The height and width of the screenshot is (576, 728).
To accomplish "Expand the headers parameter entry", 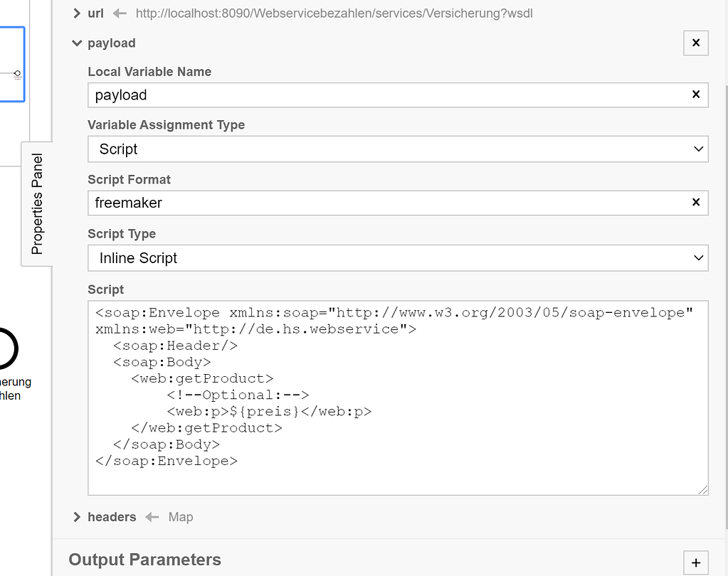I will point(76,517).
